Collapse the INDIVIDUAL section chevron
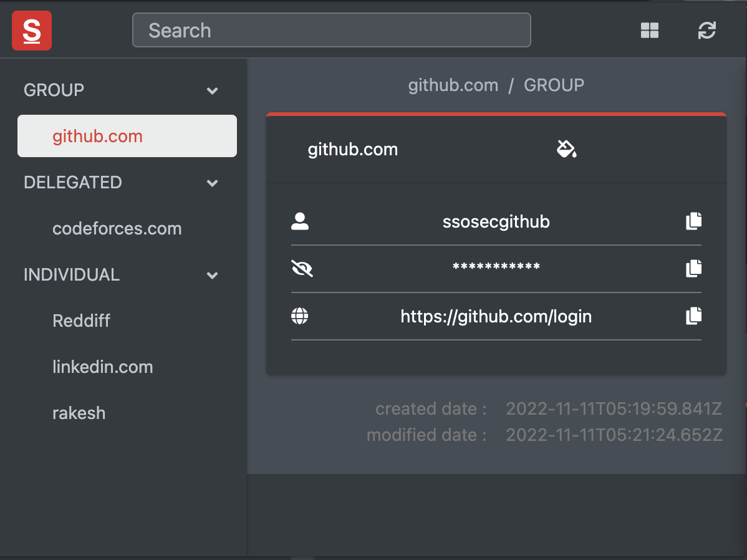This screenshot has width=747, height=560. [x=213, y=275]
